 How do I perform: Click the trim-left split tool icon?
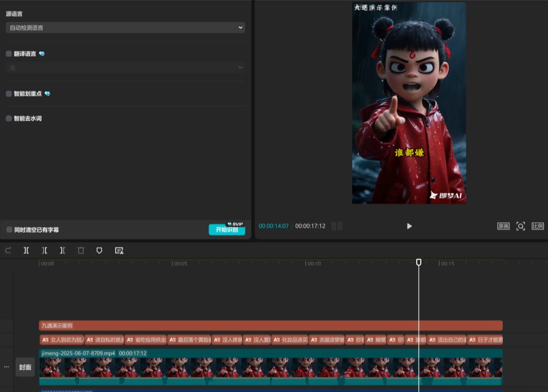coord(45,251)
